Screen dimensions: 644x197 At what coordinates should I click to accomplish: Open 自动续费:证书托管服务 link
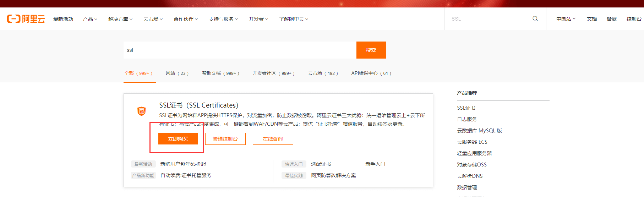pyautogui.click(x=186, y=175)
